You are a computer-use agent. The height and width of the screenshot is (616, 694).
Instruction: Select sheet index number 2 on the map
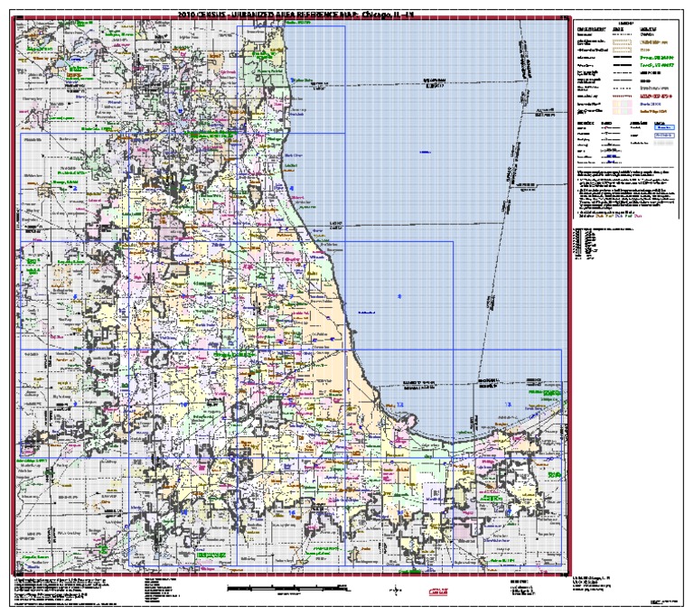(76, 189)
